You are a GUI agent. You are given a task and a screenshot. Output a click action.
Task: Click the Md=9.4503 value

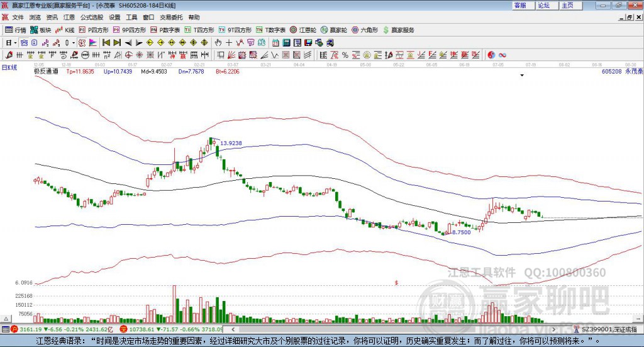(154, 72)
